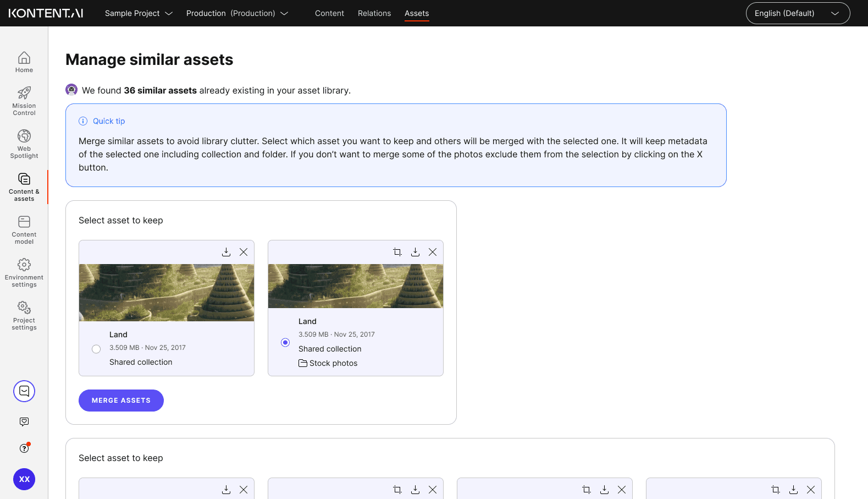Download third asset in second group
Viewport: 868px width, 499px height.
coord(604,490)
